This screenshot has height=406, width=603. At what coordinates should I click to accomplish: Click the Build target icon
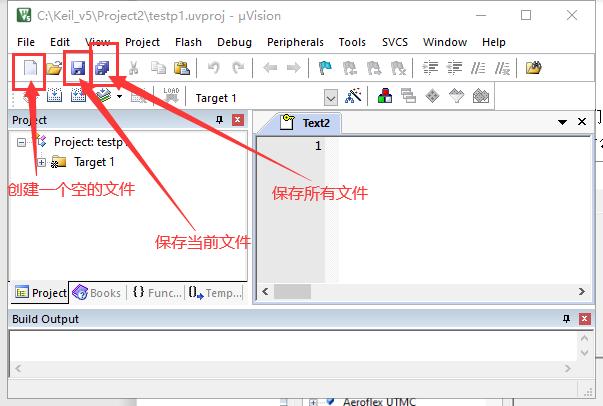click(54, 95)
